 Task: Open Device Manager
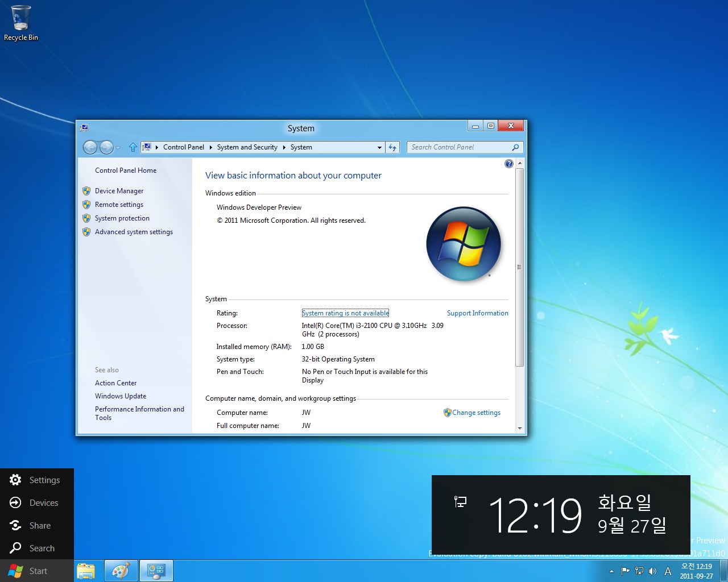119,191
